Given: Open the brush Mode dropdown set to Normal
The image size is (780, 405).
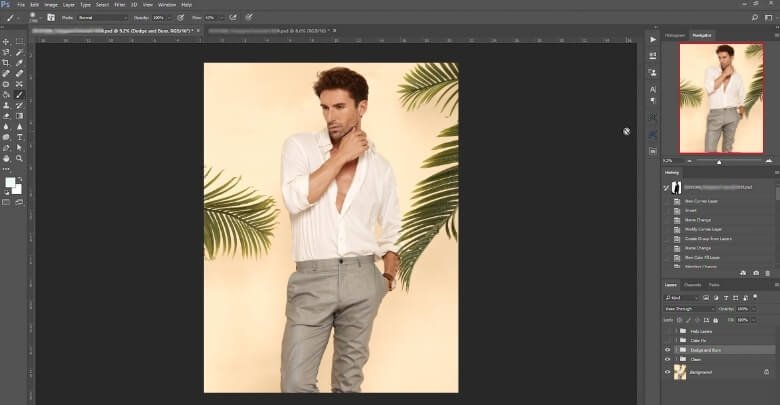Looking at the screenshot, I should click(x=102, y=17).
